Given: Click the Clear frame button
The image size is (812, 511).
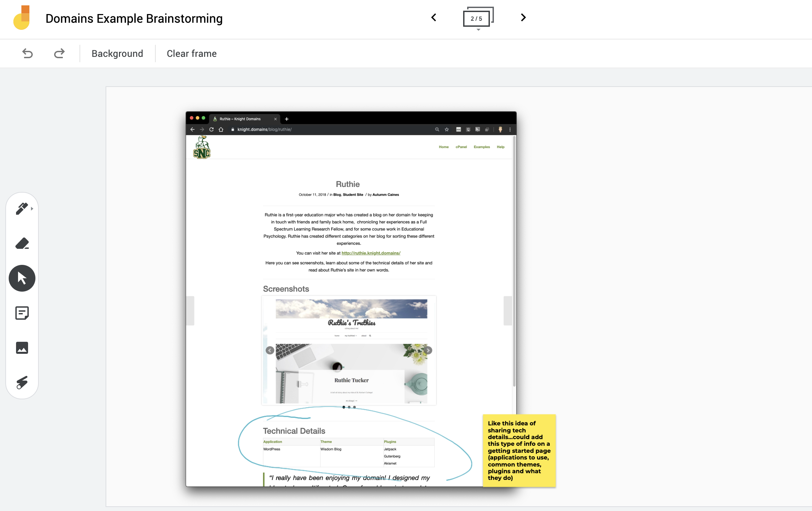Looking at the screenshot, I should click(191, 53).
